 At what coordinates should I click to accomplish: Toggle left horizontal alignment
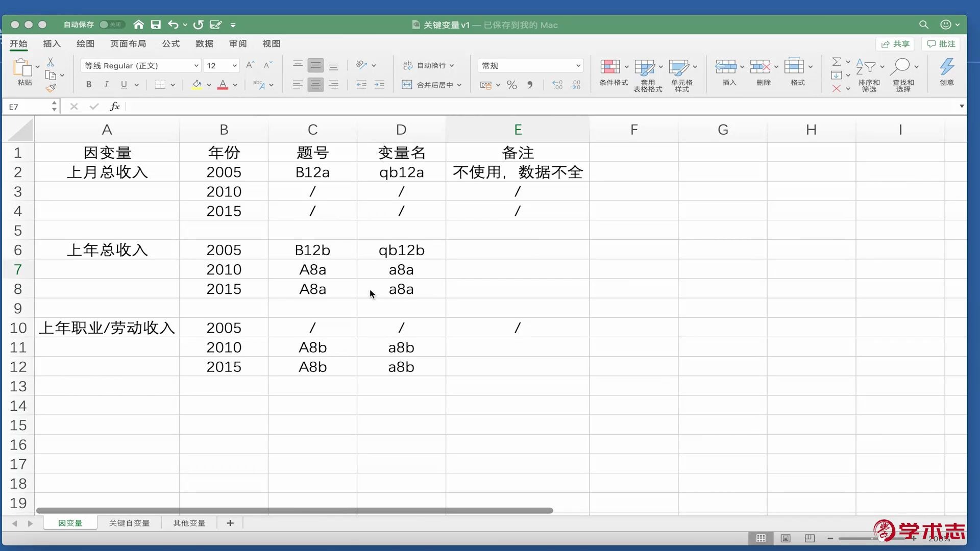(298, 85)
